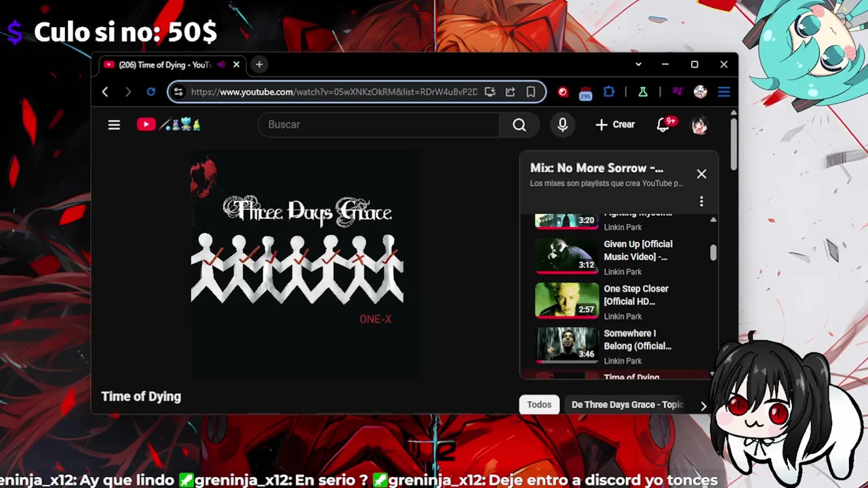
Task: Open the extension with 295 badge
Action: [585, 93]
